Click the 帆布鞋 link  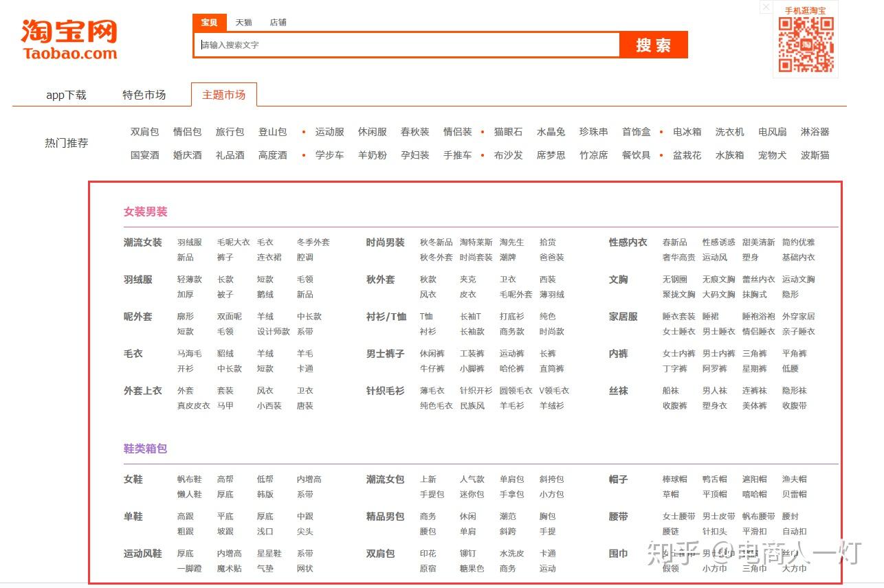tap(190, 479)
